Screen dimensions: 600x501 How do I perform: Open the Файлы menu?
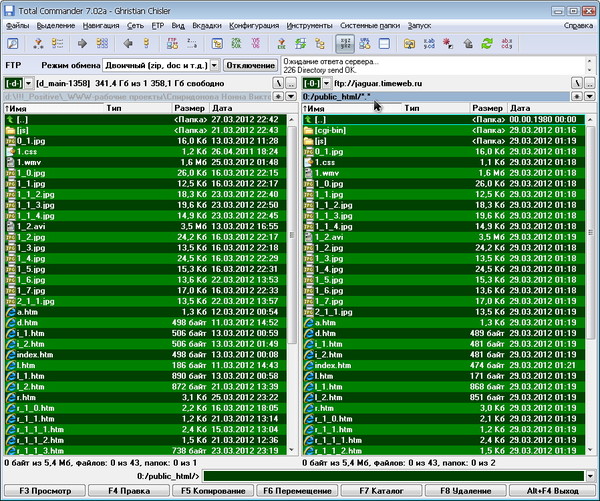17,26
